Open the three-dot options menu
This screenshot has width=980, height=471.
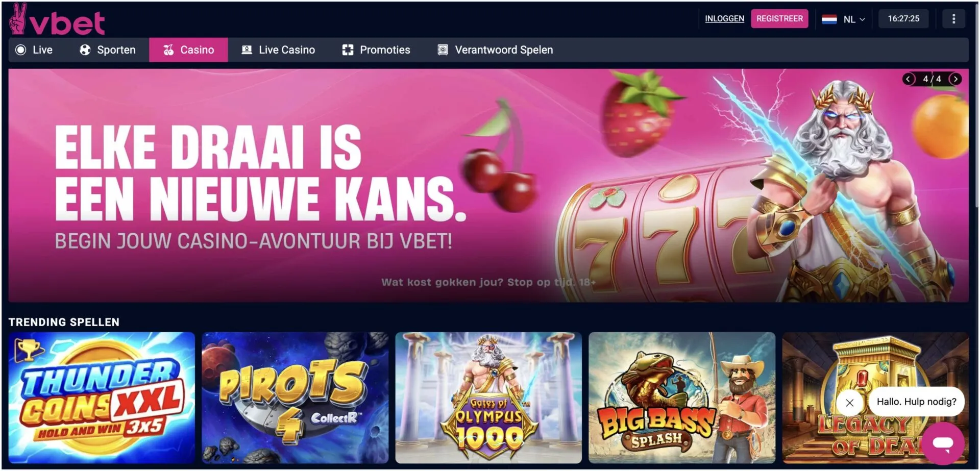coord(953,19)
